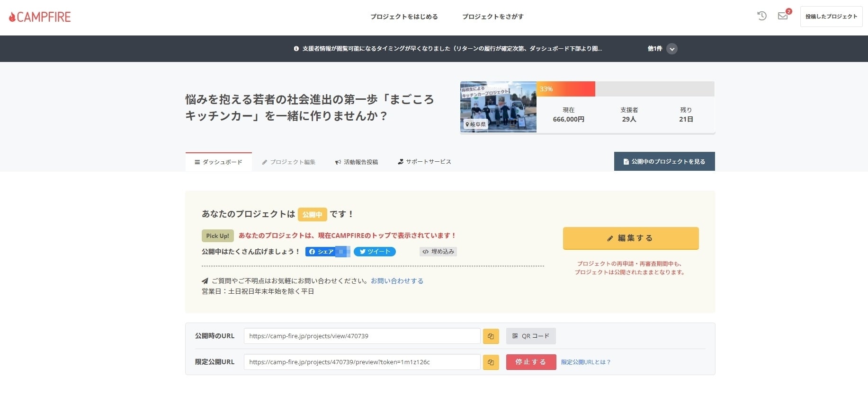Click the CAMPFIRE logo
This screenshot has width=868, height=403.
40,17
